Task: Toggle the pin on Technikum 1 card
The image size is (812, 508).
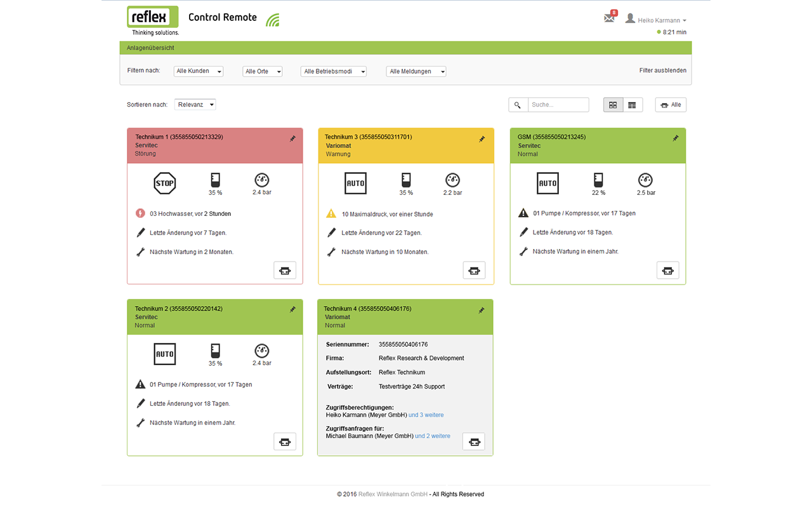Action: pos(292,139)
